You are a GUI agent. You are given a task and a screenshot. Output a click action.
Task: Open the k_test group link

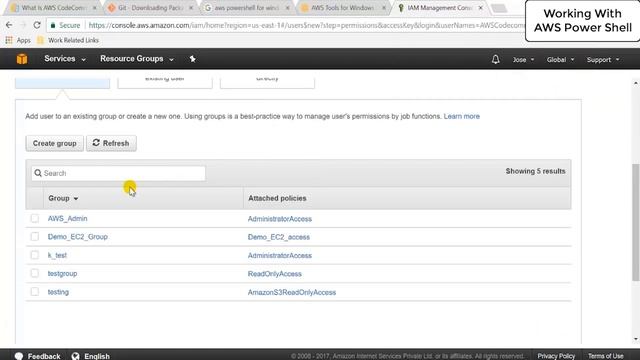click(x=57, y=256)
